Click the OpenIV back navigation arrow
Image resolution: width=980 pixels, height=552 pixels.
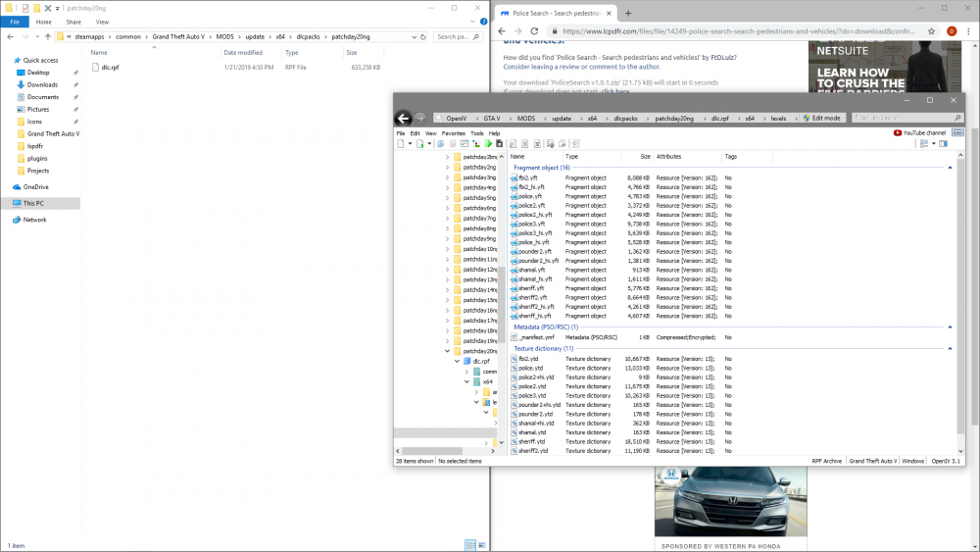click(403, 118)
